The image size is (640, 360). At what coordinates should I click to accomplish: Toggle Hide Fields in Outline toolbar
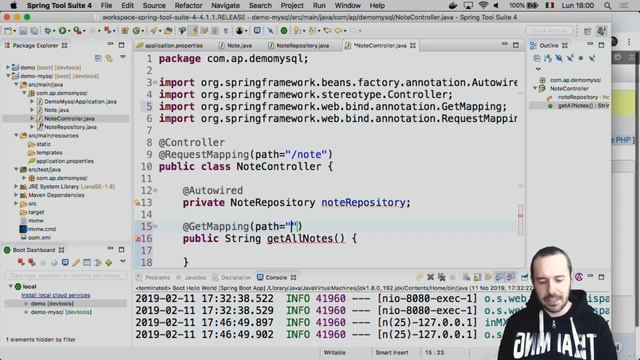559,58
